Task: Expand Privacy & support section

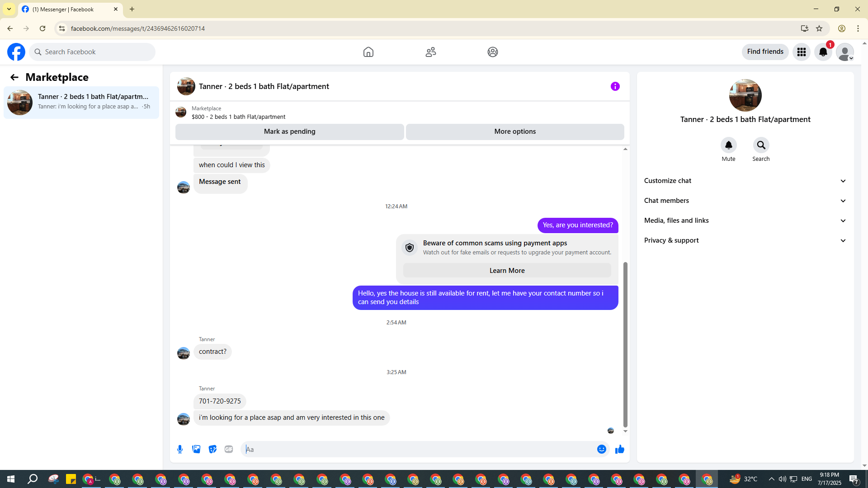Action: 745,240
